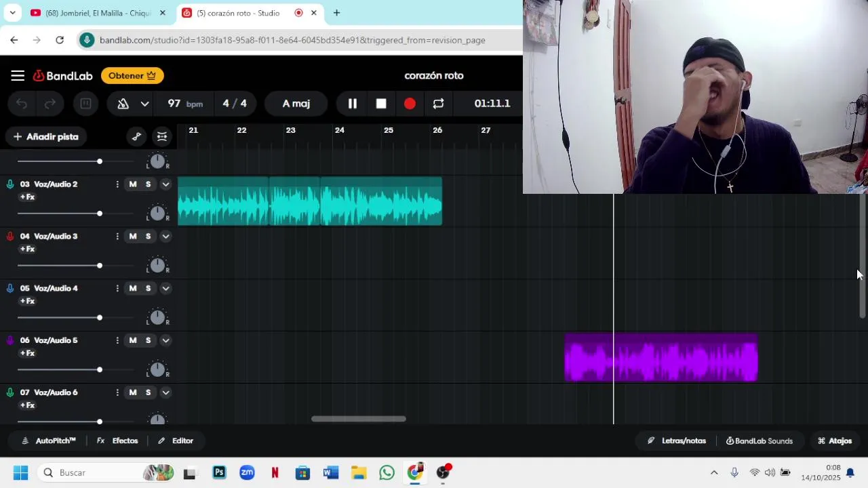This screenshot has width=868, height=488.
Task: Click the track collapse icon beside automation
Action: 161,137
